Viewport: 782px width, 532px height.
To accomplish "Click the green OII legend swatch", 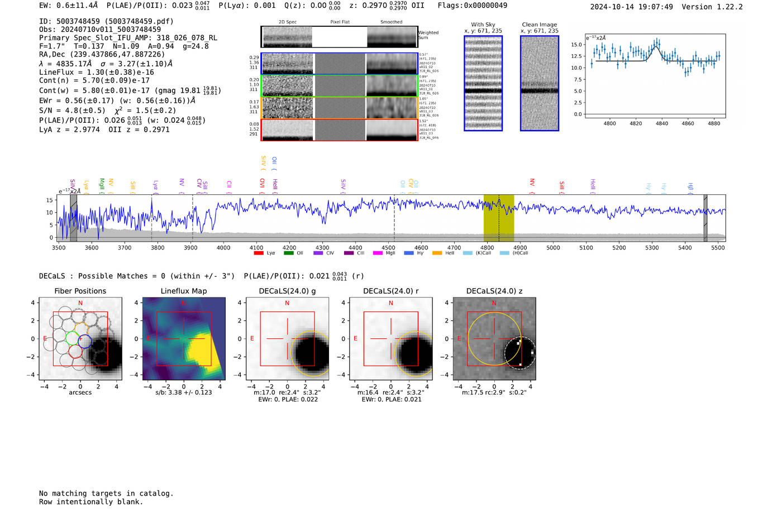I will [288, 253].
